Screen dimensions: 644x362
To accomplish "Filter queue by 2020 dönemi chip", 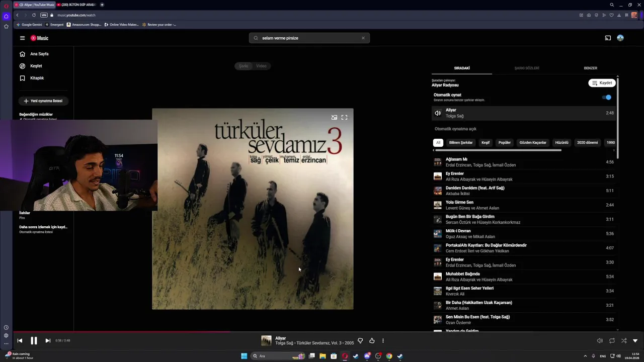I will point(588,143).
